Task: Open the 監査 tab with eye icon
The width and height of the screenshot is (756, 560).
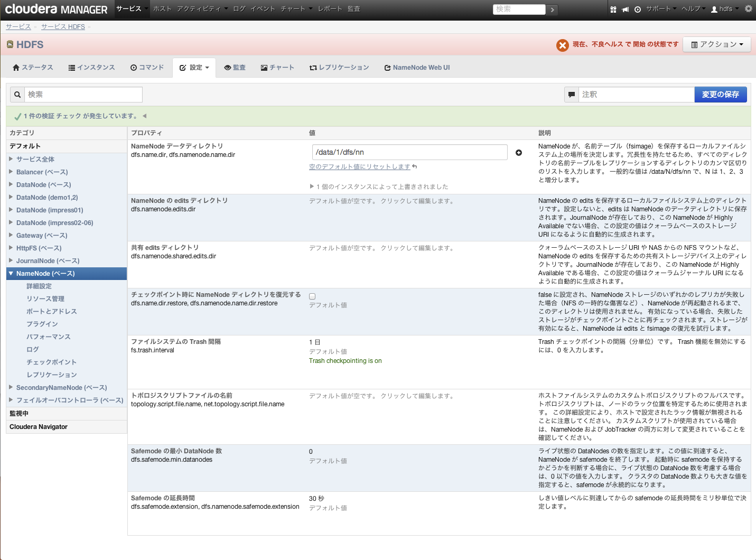Action: (x=235, y=68)
